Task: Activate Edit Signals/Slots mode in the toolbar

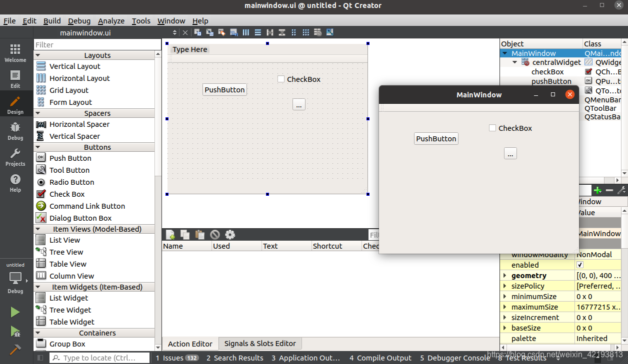Action: 209,32
